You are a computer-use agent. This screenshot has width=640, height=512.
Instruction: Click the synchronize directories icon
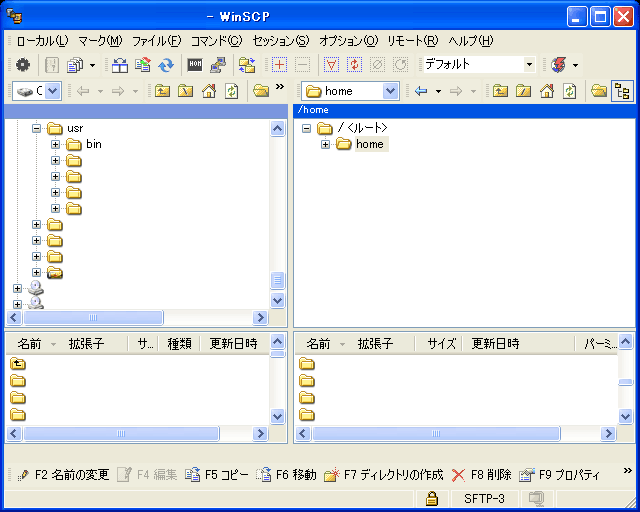point(143,65)
